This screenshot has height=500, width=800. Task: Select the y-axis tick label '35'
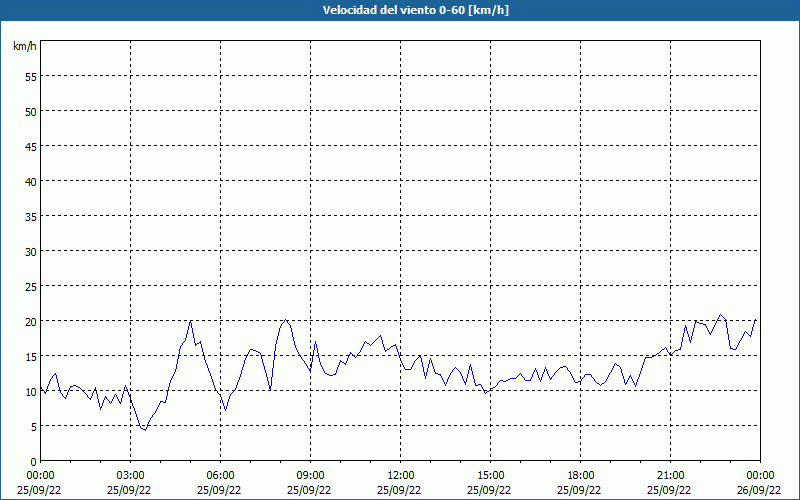(x=31, y=217)
